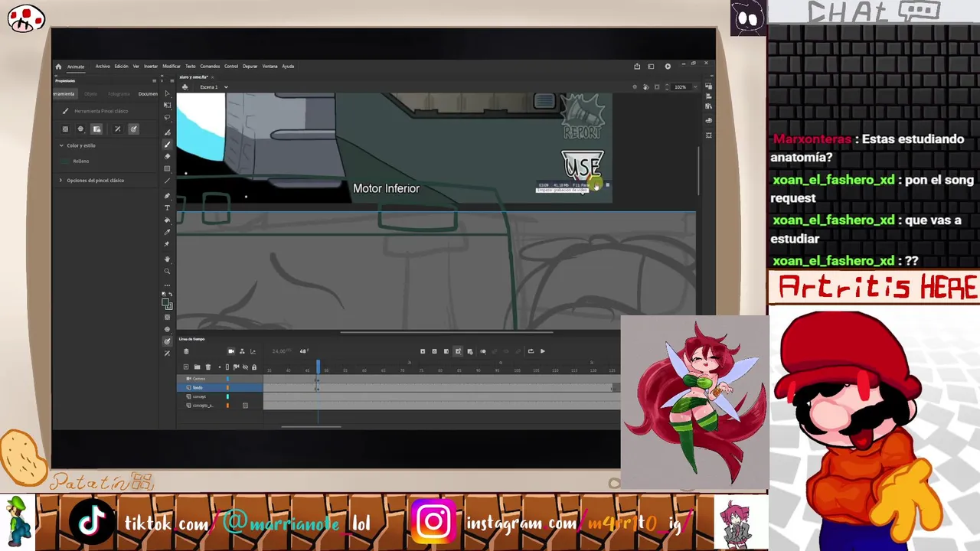Select the Camera layer
This screenshot has width=980, height=551.
tap(220, 379)
